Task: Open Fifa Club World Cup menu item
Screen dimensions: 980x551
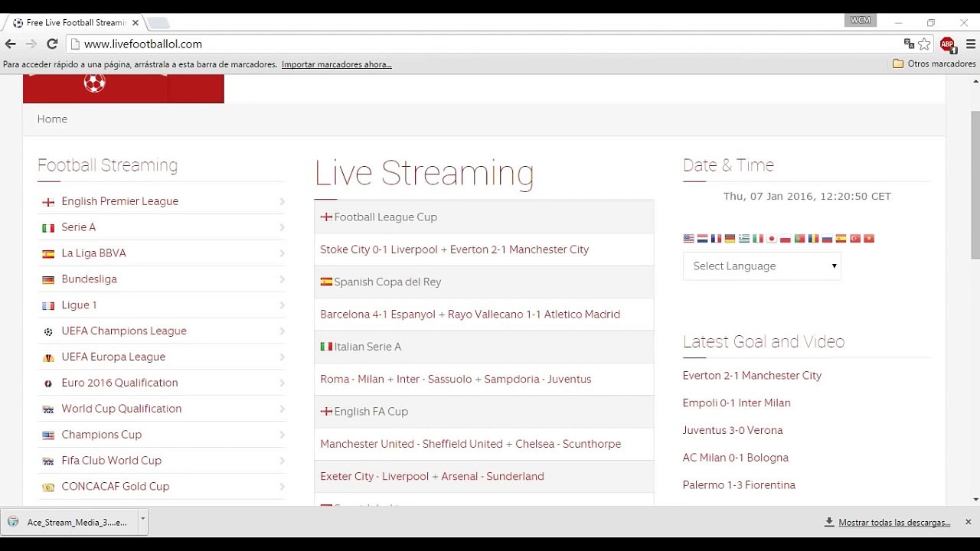Action: pyautogui.click(x=112, y=461)
